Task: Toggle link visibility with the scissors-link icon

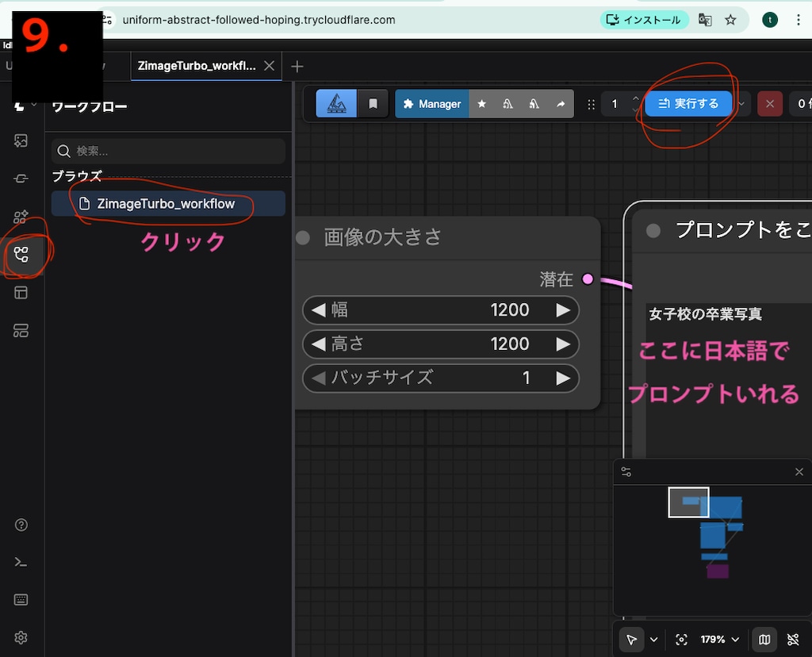Action: (x=793, y=640)
